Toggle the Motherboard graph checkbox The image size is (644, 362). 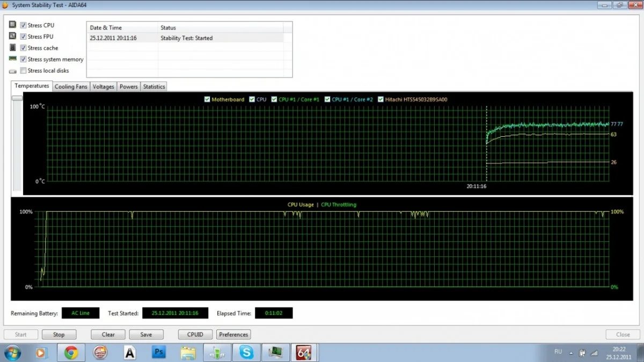pos(207,99)
